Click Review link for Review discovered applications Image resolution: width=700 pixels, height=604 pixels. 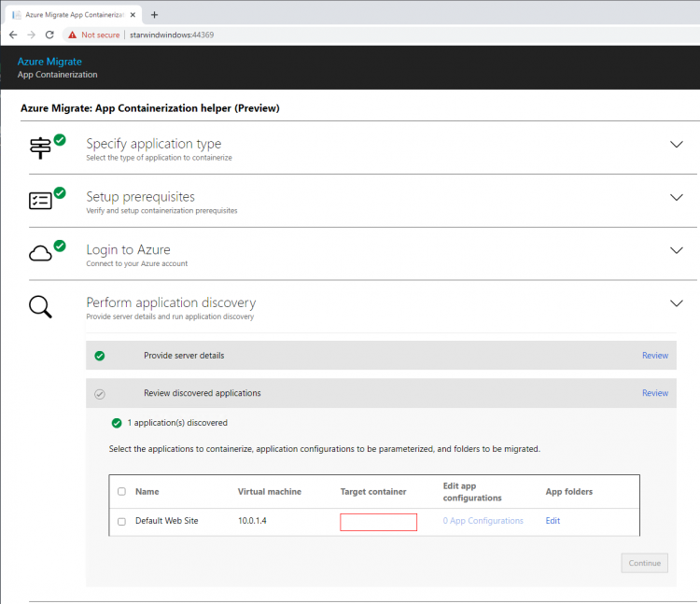pyautogui.click(x=655, y=393)
